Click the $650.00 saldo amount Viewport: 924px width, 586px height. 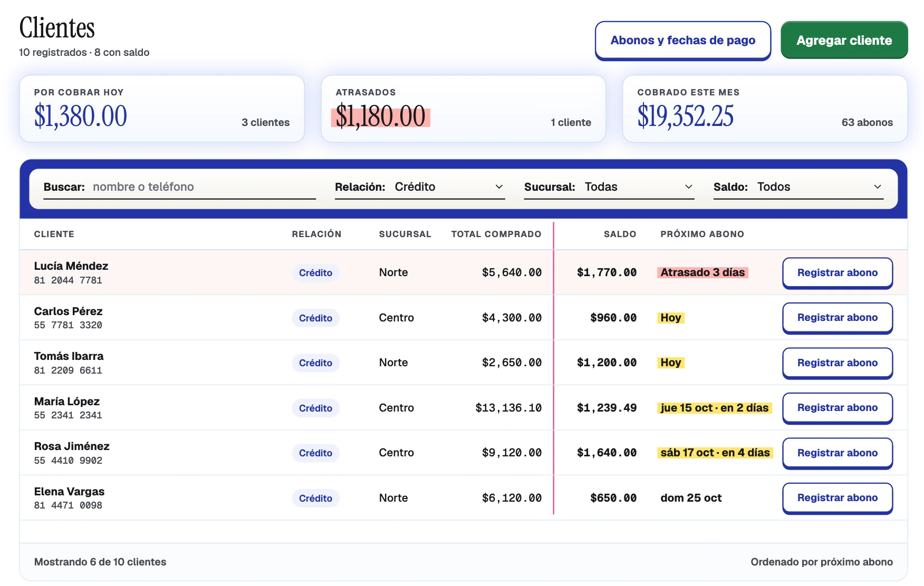pyautogui.click(x=613, y=498)
